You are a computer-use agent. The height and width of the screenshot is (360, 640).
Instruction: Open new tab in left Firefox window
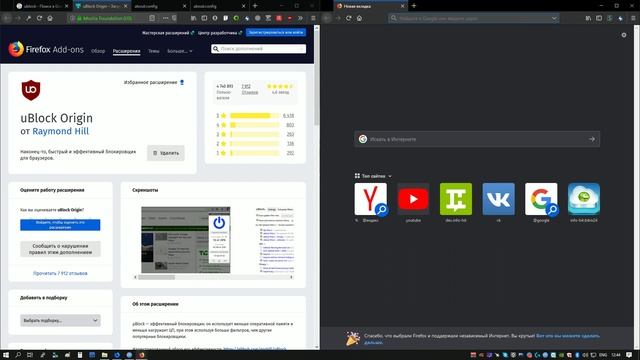pos(255,6)
